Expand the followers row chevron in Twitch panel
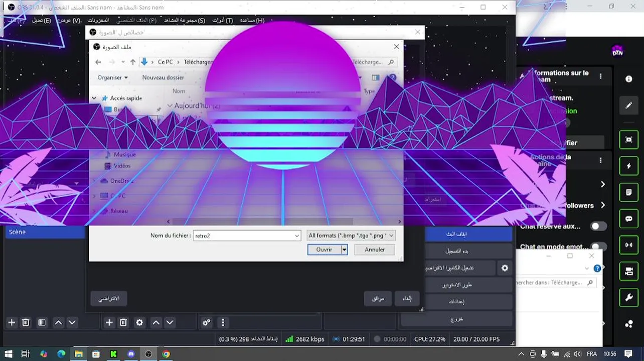Image resolution: width=644 pixels, height=361 pixels. click(603, 205)
